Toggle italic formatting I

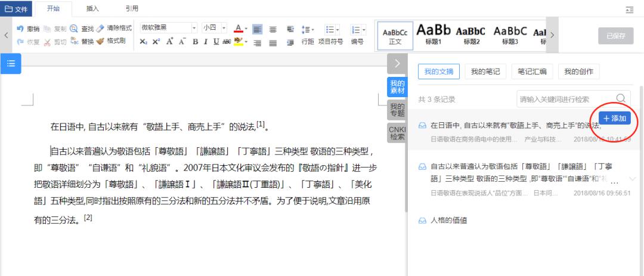pyautogui.click(x=205, y=42)
